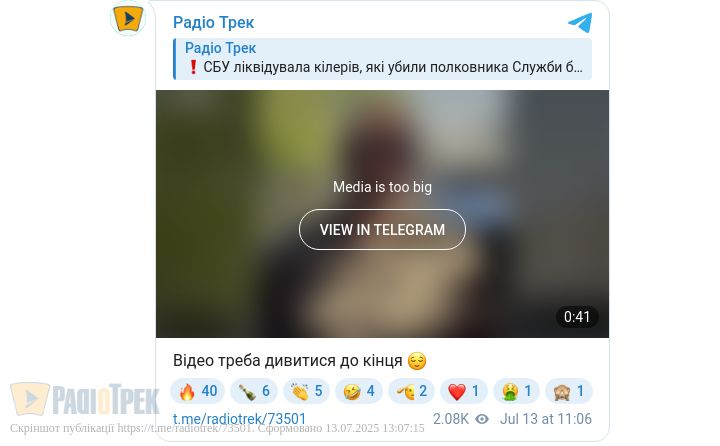Click the red exclamation mark in quote
Image resolution: width=720 pixels, height=446 pixels.
[193, 67]
